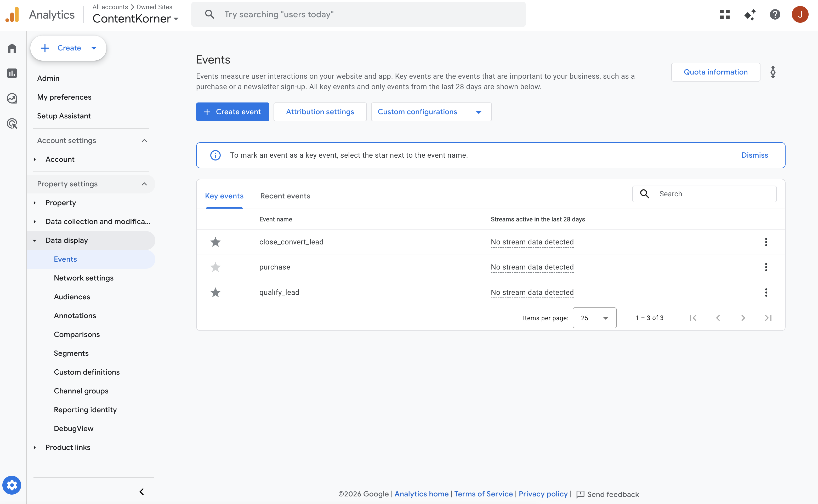
Task: Switch to the Recent events tab
Action: [x=285, y=196]
